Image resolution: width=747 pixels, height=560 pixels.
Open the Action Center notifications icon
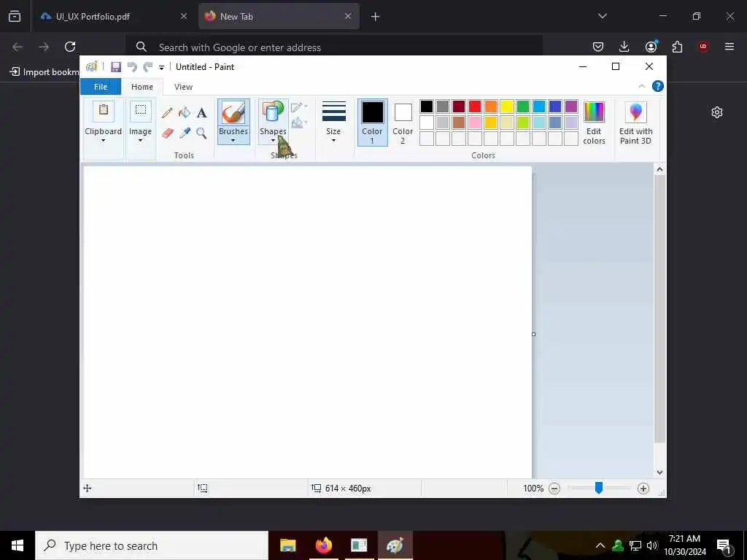(724, 545)
